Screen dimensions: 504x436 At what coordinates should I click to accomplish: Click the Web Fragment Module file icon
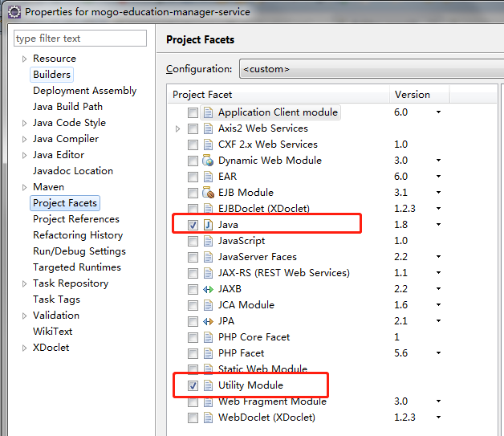pyautogui.click(x=208, y=401)
